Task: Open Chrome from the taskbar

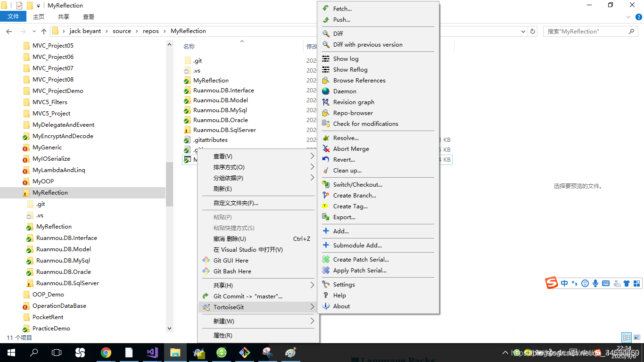Action: click(106, 352)
